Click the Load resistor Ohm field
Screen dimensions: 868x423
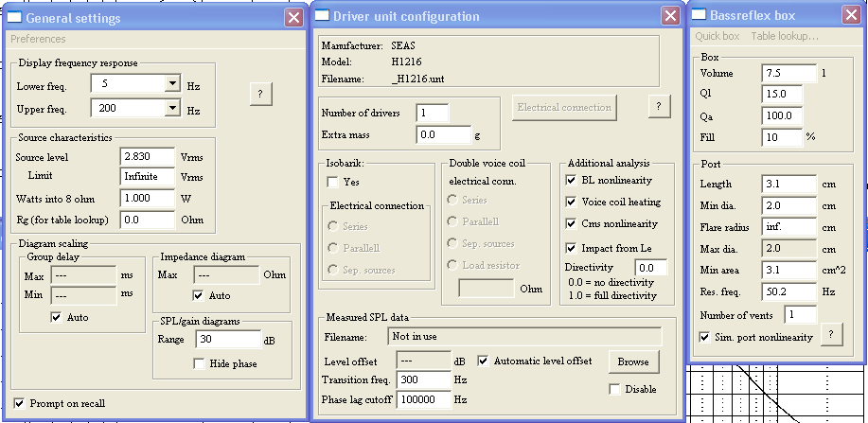[486, 289]
